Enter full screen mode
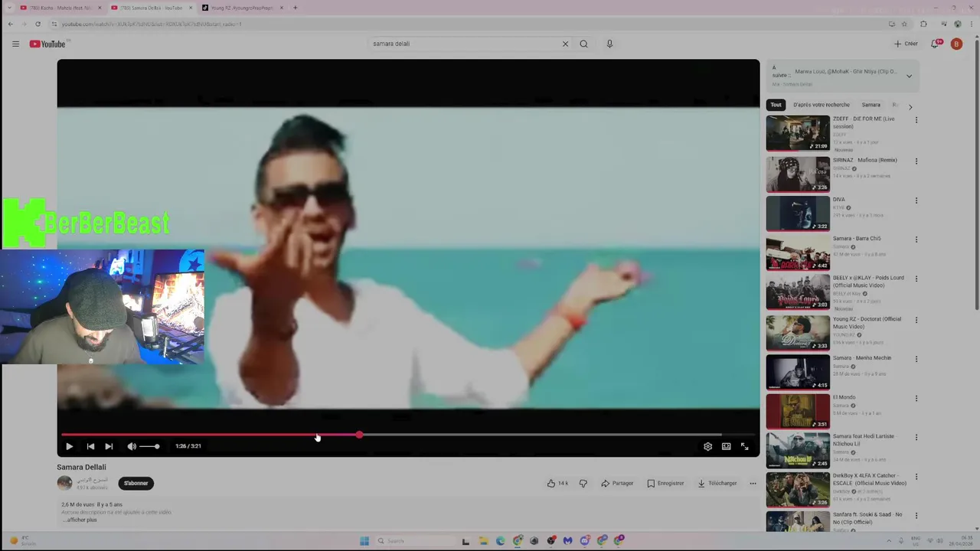This screenshot has height=551, width=980. click(744, 446)
